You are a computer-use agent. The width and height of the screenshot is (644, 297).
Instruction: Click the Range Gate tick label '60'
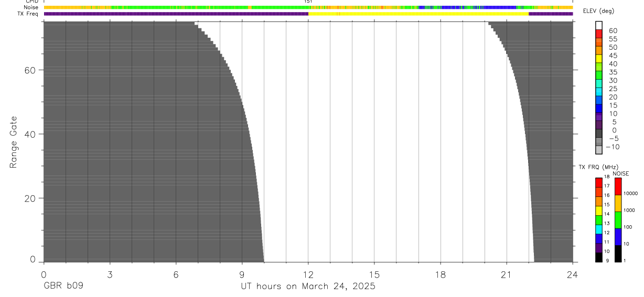pos(30,70)
